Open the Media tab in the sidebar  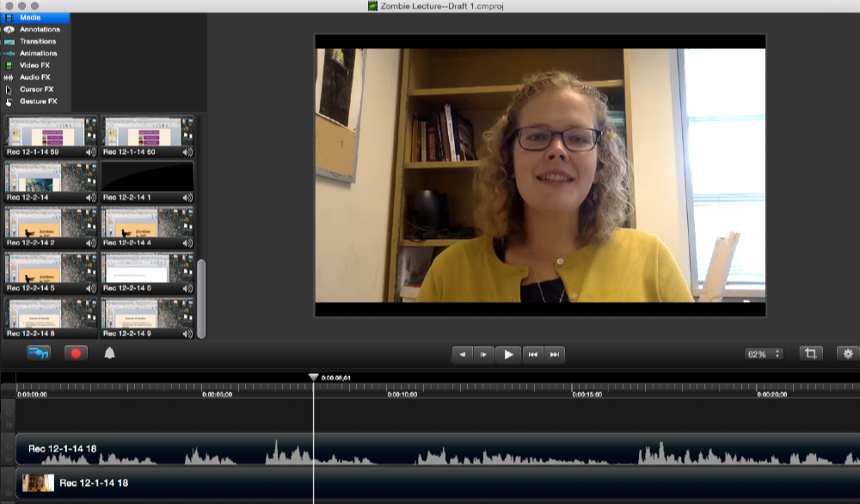35,17
